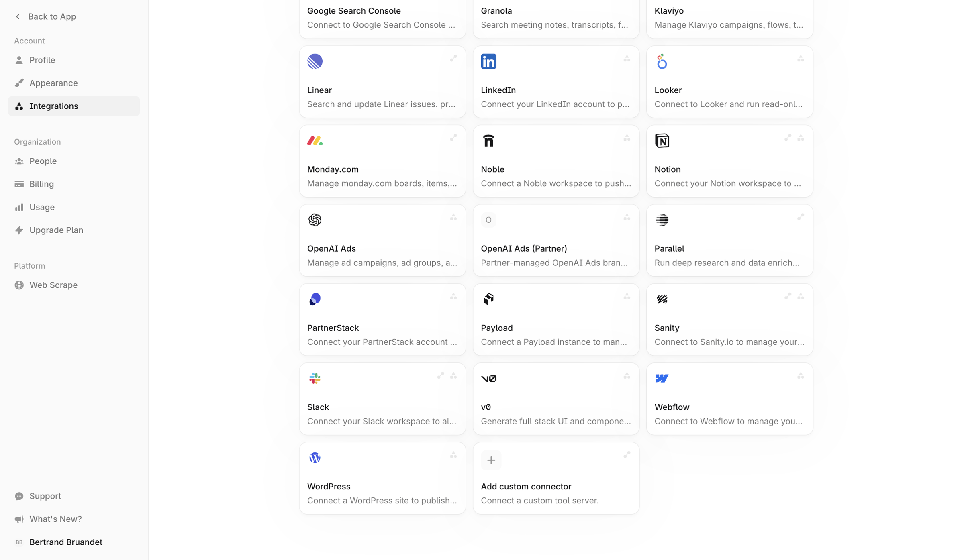This screenshot has width=964, height=560.
Task: Open Appearance settings
Action: tap(74, 83)
